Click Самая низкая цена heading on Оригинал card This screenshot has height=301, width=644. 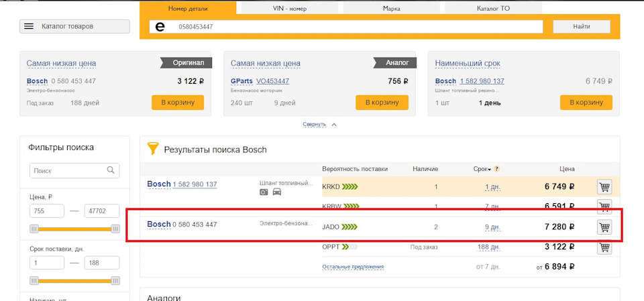coord(61,64)
